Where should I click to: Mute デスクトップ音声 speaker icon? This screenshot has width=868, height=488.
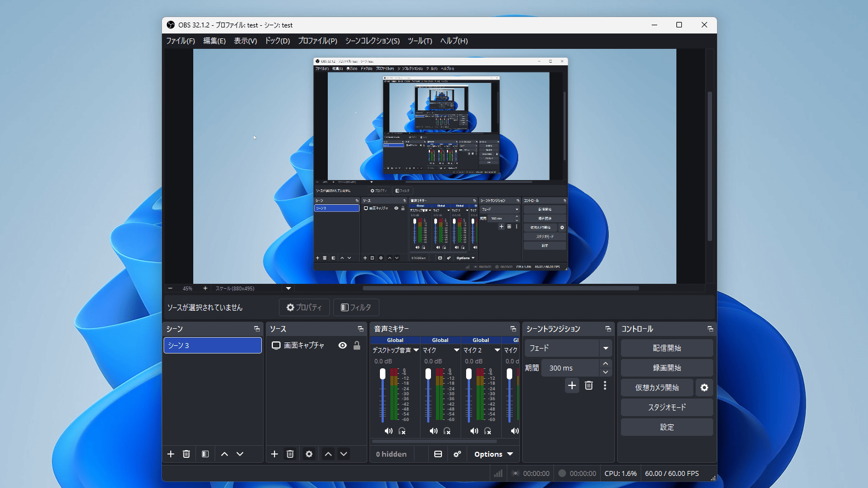(x=389, y=431)
